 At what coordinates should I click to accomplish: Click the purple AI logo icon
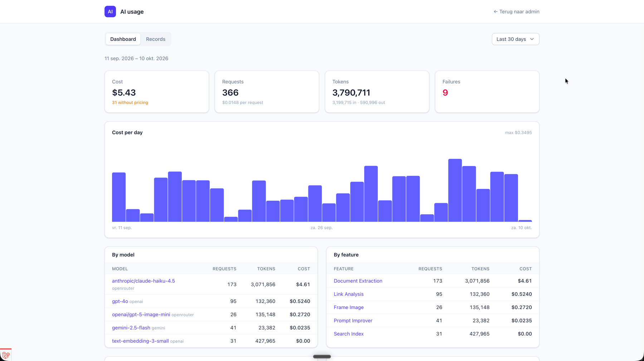click(x=110, y=11)
